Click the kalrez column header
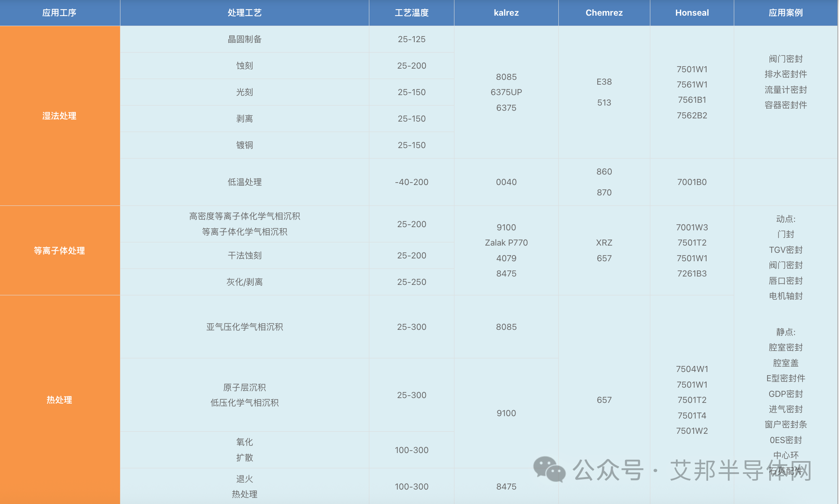Image resolution: width=839 pixels, height=504 pixels. [x=506, y=13]
